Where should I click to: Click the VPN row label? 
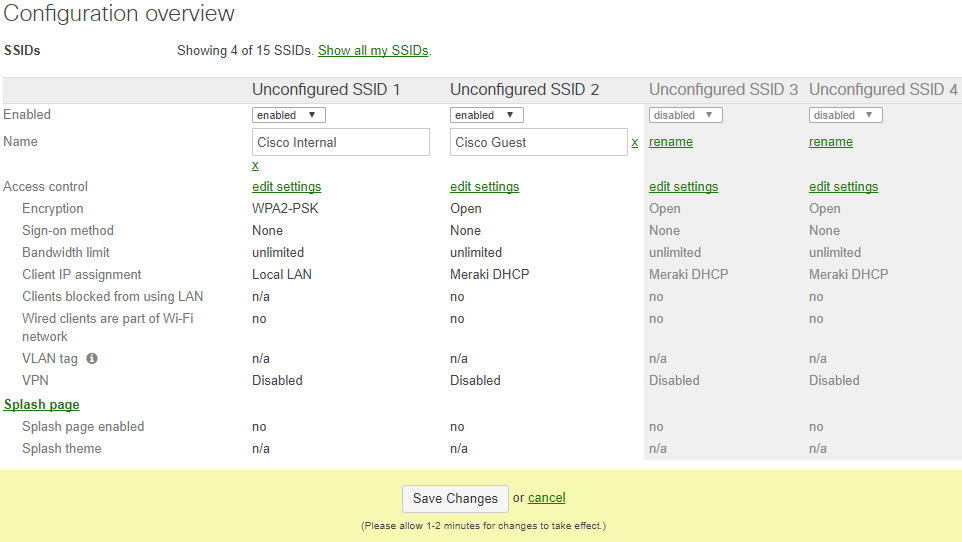pyautogui.click(x=35, y=381)
